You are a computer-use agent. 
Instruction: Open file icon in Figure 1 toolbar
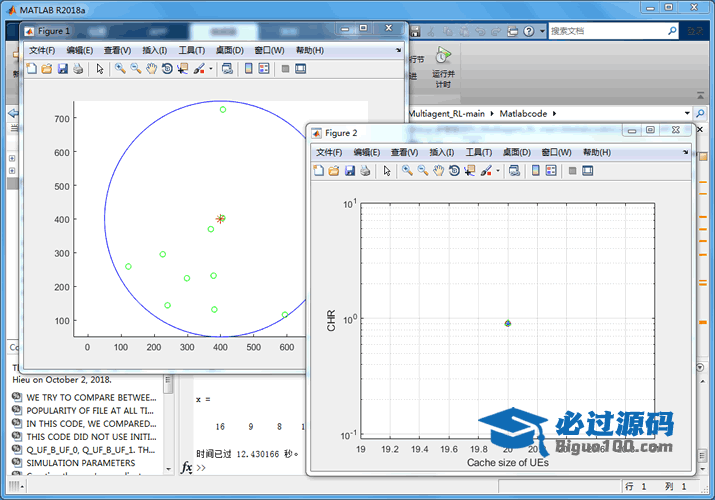47,69
